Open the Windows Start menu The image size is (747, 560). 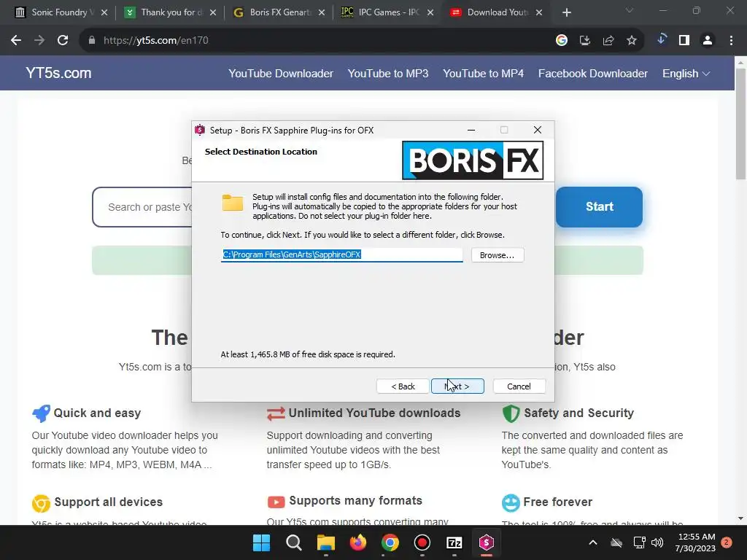coord(262,542)
